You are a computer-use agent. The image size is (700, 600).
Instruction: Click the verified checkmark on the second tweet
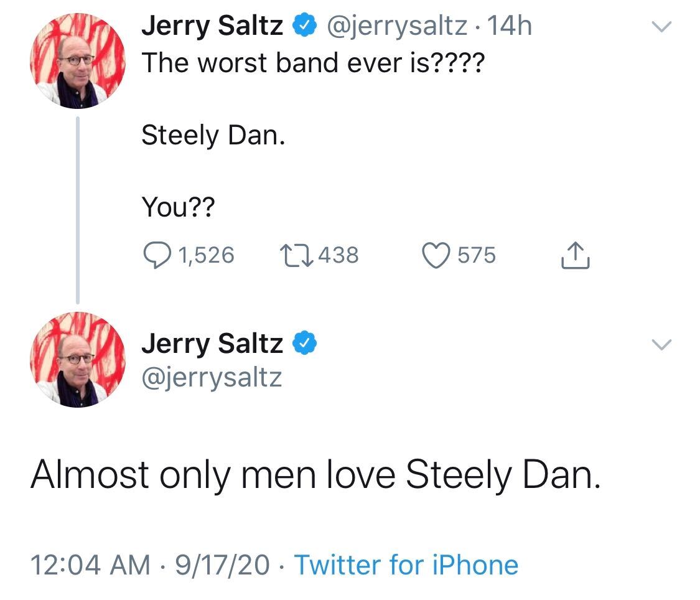pos(304,342)
